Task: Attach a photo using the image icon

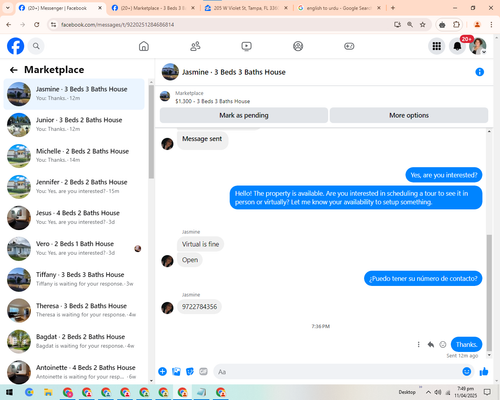Action: pos(176,371)
